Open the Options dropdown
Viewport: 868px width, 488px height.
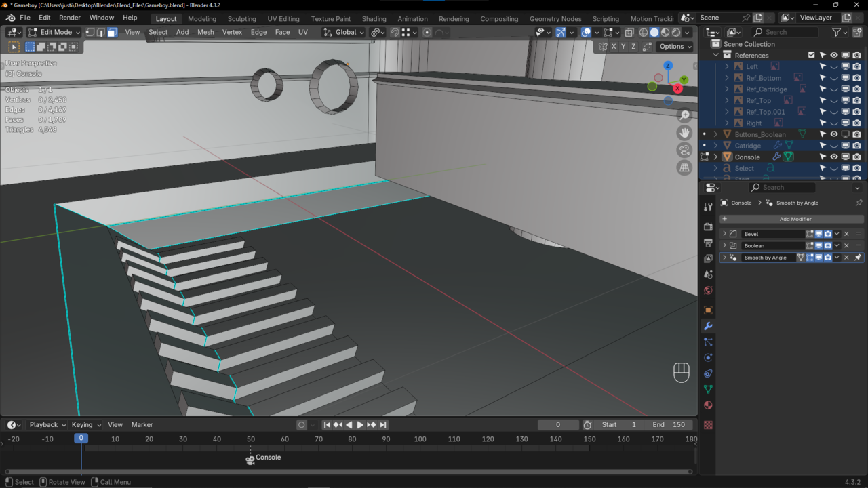click(675, 47)
